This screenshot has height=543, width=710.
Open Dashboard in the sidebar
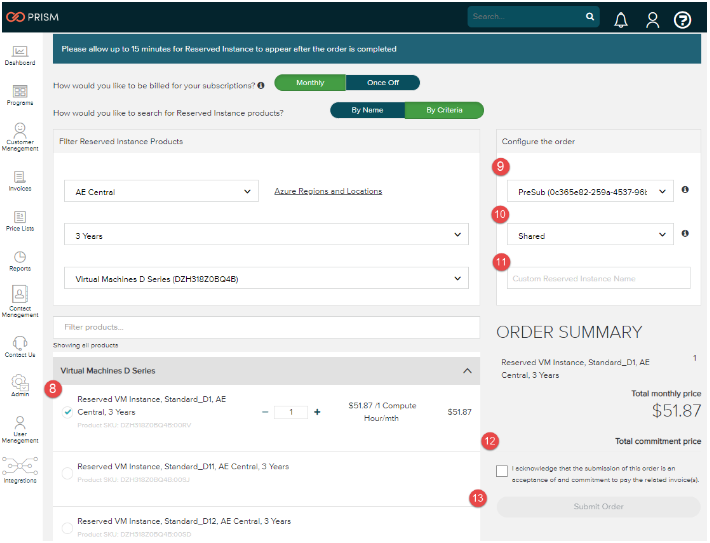[20, 54]
